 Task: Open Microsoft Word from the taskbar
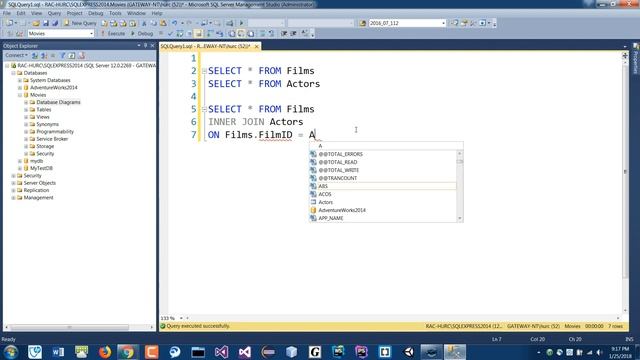[x=58, y=352]
